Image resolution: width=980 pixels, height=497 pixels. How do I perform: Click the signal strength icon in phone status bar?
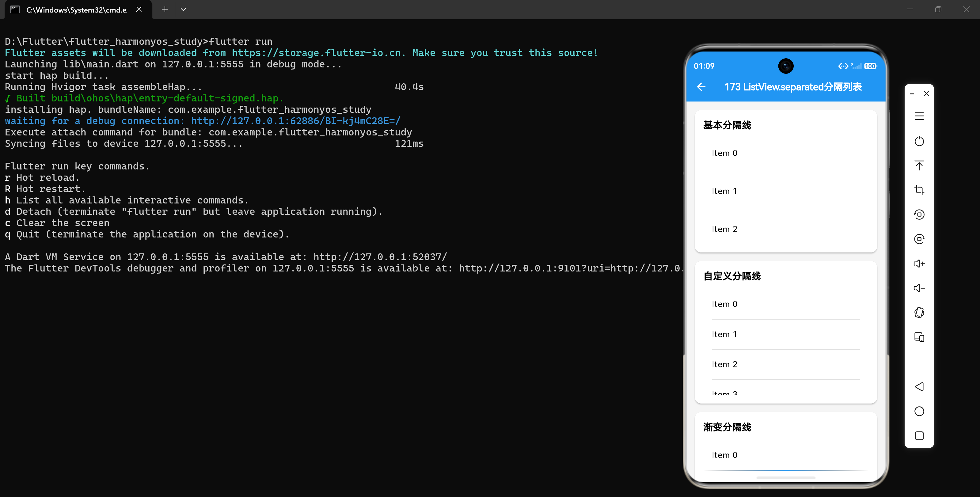coord(856,66)
